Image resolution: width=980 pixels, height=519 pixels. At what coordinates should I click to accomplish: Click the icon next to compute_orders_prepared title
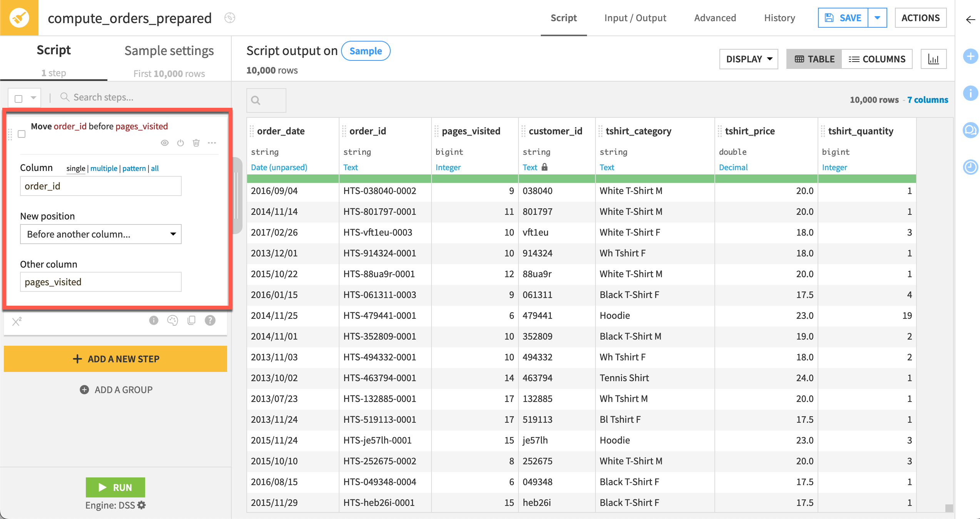[x=230, y=18]
